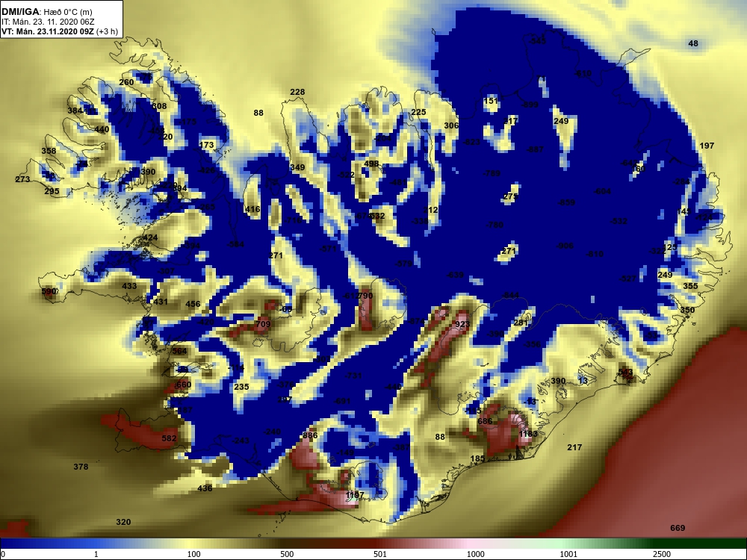Click the map value 923
Viewport: 747px width, 560px height.
(462, 324)
